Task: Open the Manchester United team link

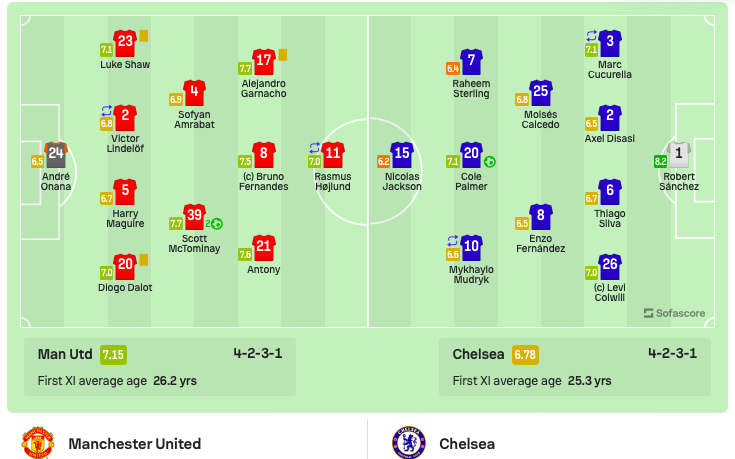Action: (x=135, y=444)
